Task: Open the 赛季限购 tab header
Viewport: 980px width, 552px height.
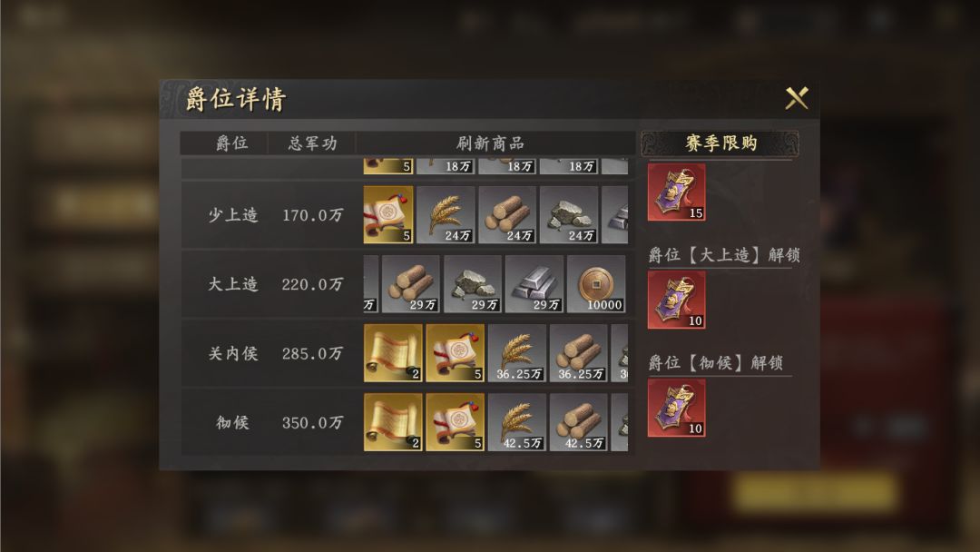Action: [x=720, y=143]
